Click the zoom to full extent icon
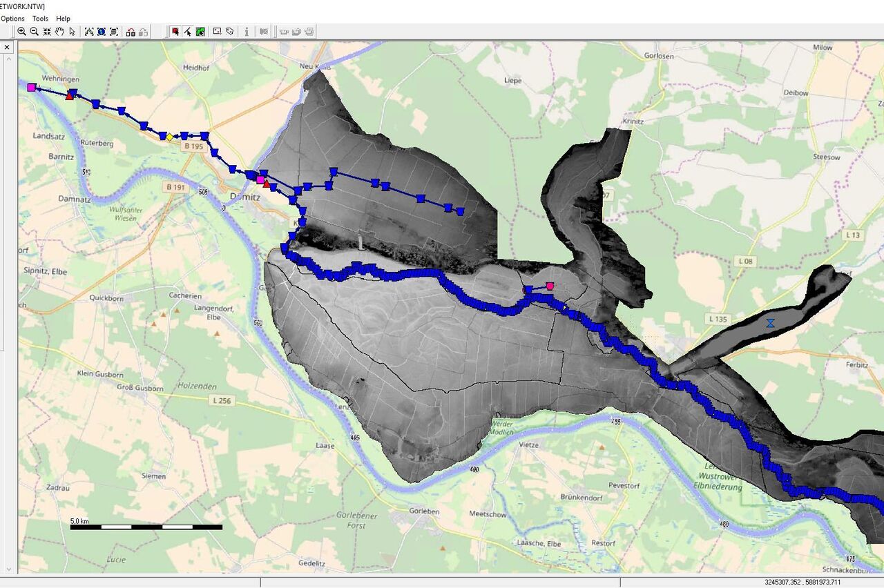The image size is (884, 588). pyautogui.click(x=47, y=32)
